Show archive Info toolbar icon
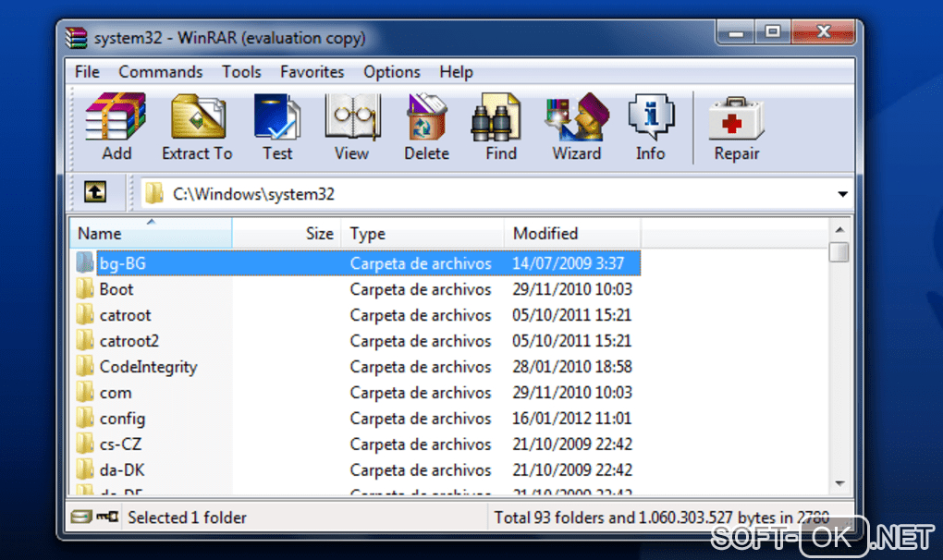 coord(651,116)
